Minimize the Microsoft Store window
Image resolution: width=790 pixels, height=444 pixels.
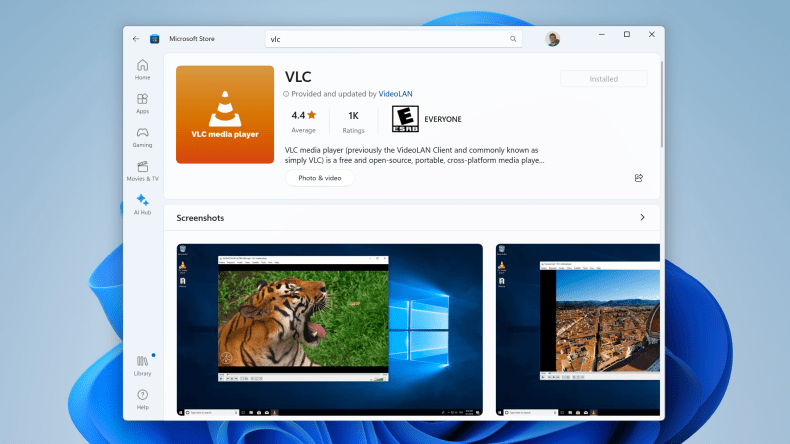click(602, 34)
